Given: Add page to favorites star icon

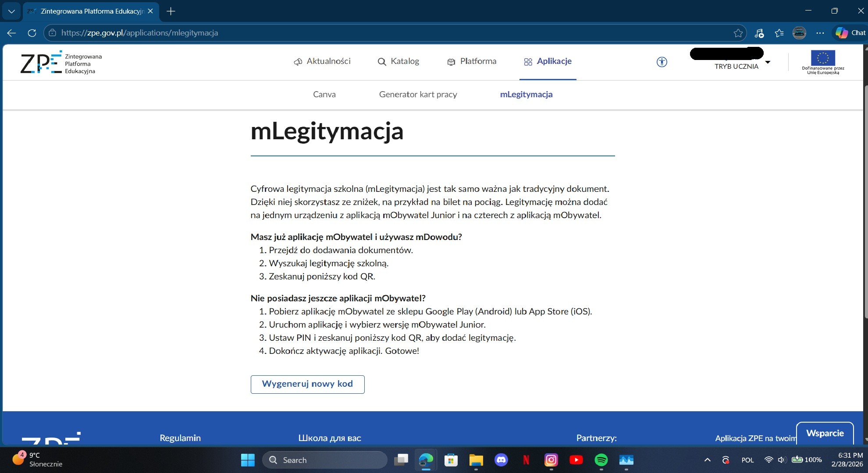Looking at the screenshot, I should (x=738, y=33).
